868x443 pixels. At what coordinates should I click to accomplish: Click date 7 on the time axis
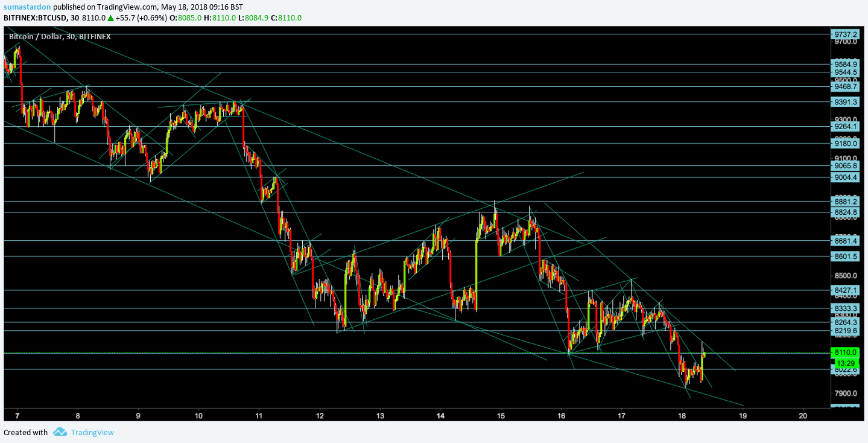click(x=17, y=415)
